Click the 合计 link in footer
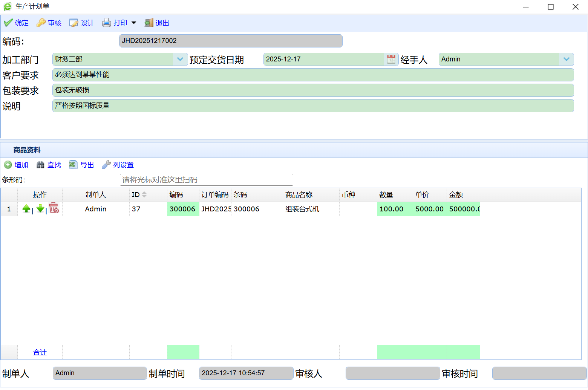The image size is (588, 390). [40, 352]
